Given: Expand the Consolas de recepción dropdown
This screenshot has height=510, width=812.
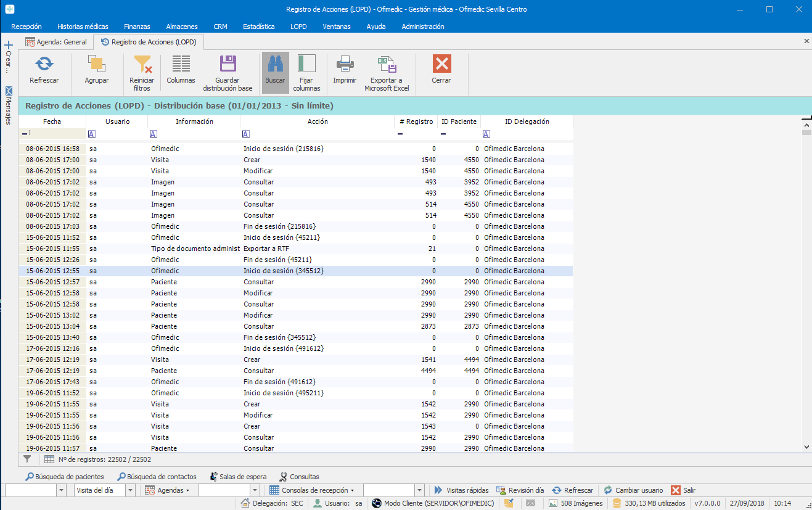Looking at the screenshot, I should tap(313, 490).
